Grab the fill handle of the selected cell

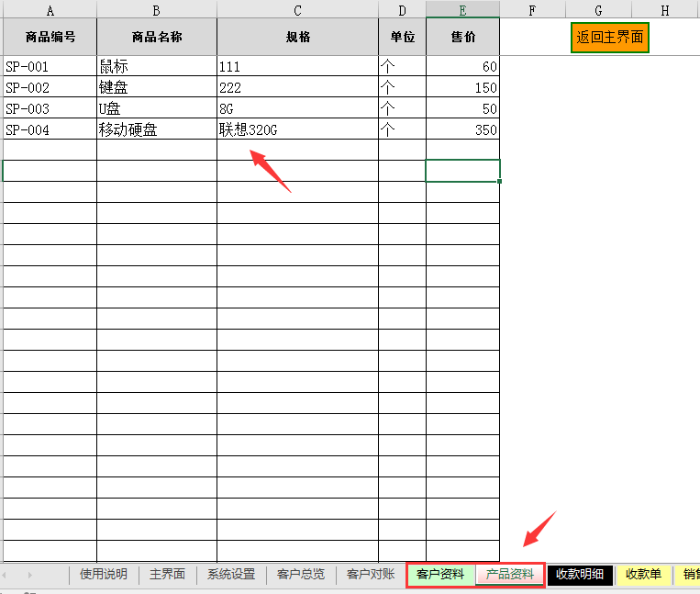tap(500, 182)
